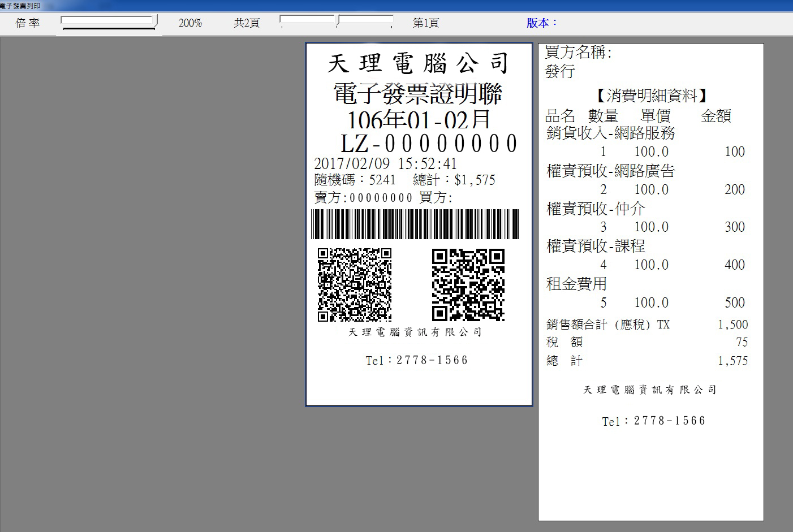Click the 賣方:00000000 seller text
The height and width of the screenshot is (532, 793).
(364, 198)
